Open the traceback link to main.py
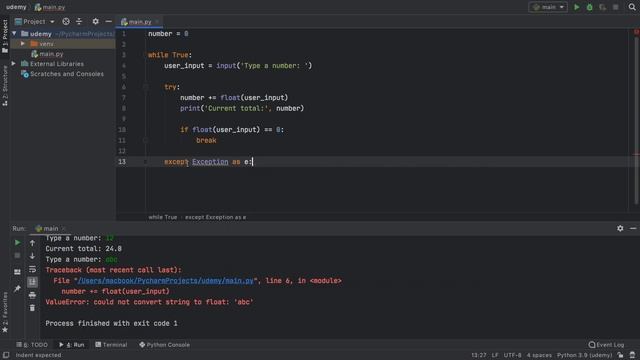 tap(165, 281)
